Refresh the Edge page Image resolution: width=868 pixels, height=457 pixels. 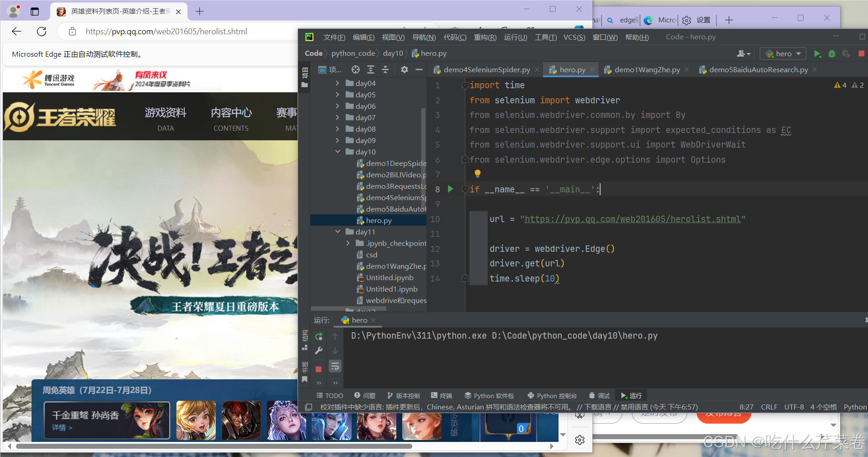(42, 31)
